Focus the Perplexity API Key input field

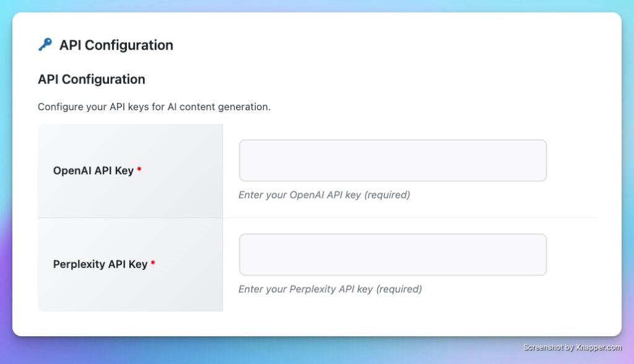tap(393, 254)
